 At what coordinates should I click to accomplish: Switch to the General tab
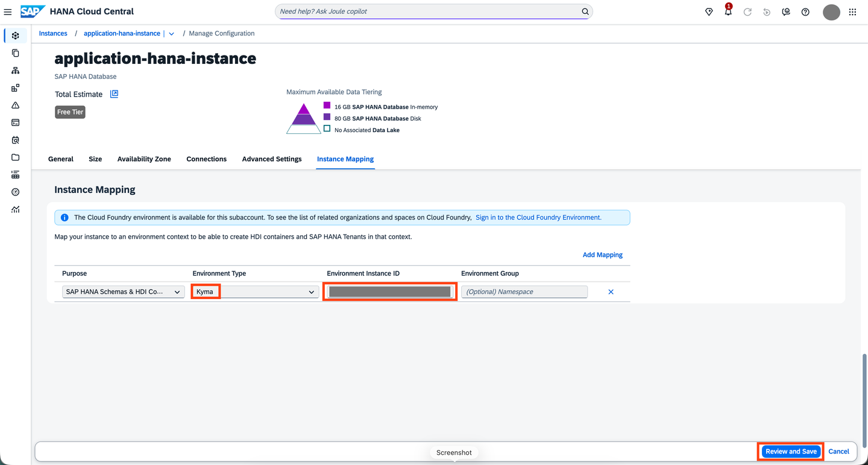61,159
